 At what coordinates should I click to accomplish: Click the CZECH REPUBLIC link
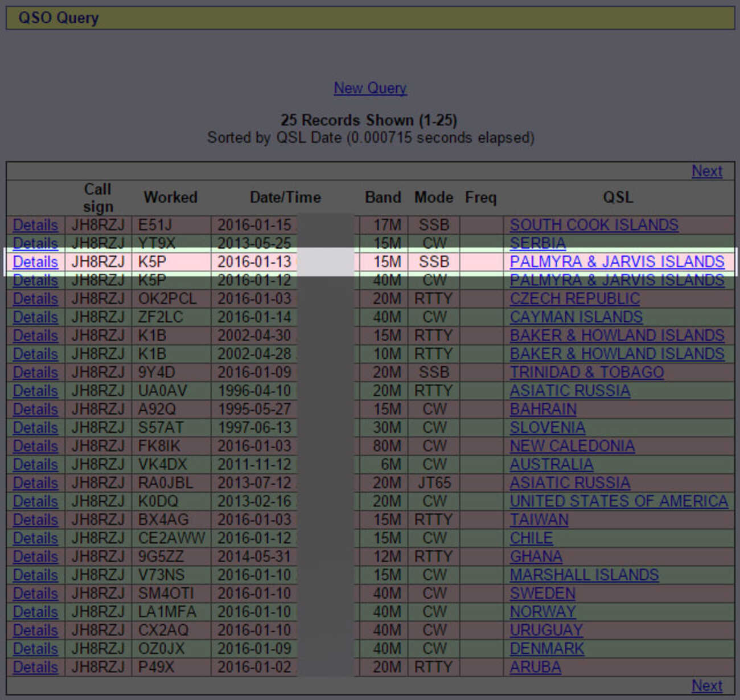tap(574, 298)
